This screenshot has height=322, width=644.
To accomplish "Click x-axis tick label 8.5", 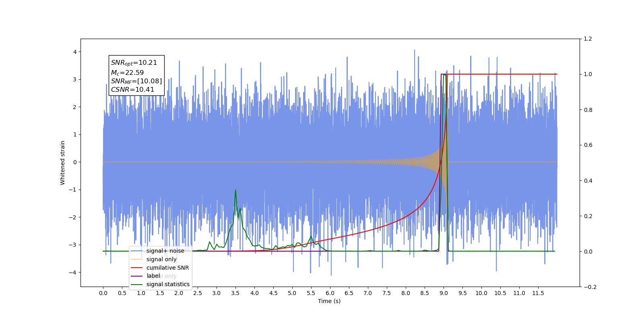I will (x=425, y=293).
